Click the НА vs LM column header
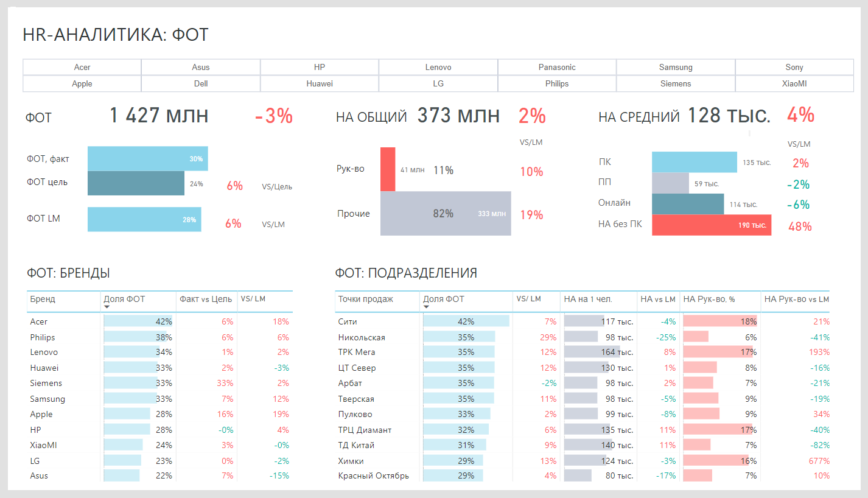Image resolution: width=868 pixels, height=498 pixels. click(x=658, y=299)
